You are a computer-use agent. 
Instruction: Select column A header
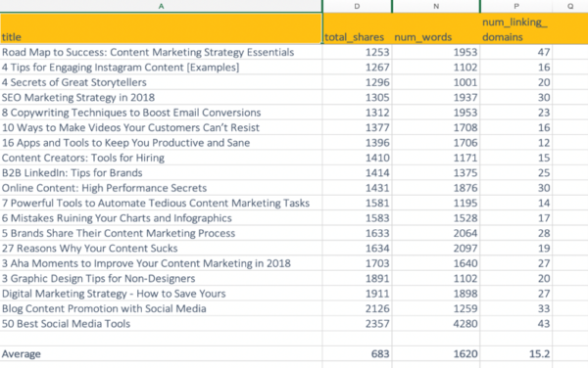[x=161, y=6]
